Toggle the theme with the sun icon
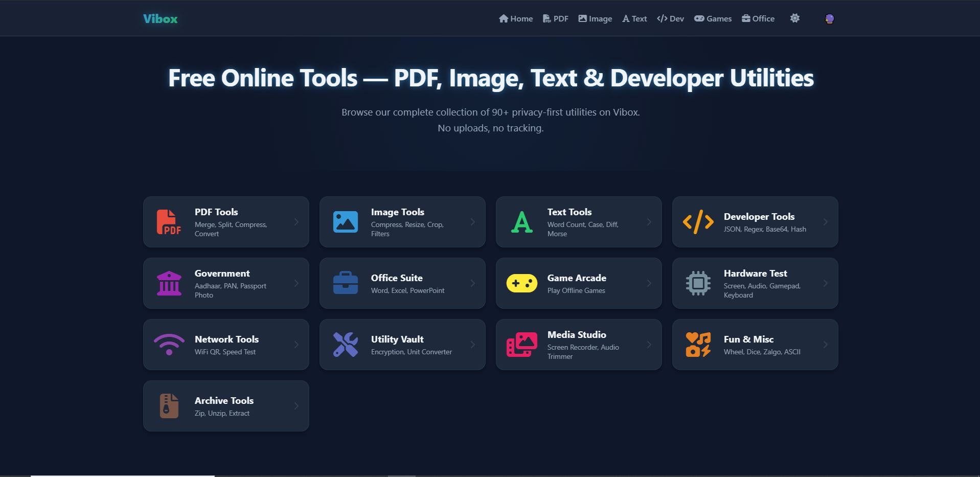980x477 pixels. [795, 18]
